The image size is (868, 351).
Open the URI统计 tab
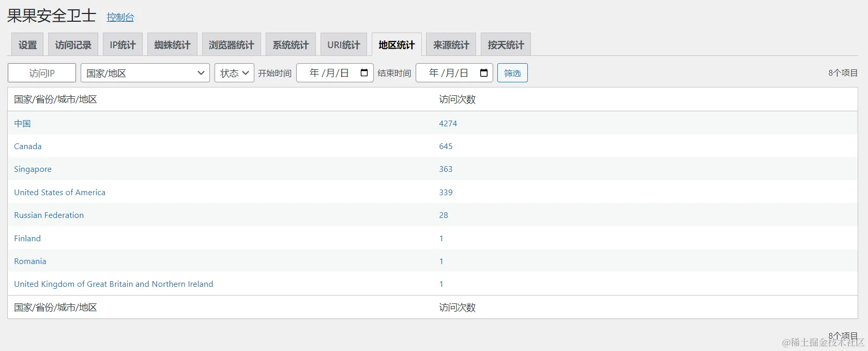click(344, 45)
